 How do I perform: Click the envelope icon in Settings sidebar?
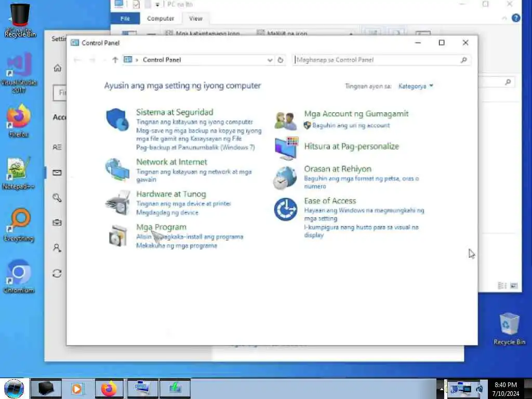[57, 172]
